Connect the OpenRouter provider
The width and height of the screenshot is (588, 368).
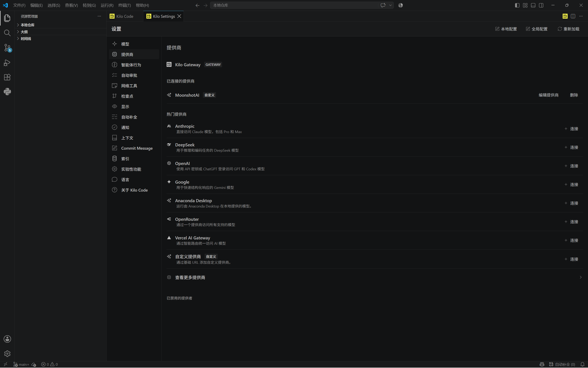coord(571,222)
